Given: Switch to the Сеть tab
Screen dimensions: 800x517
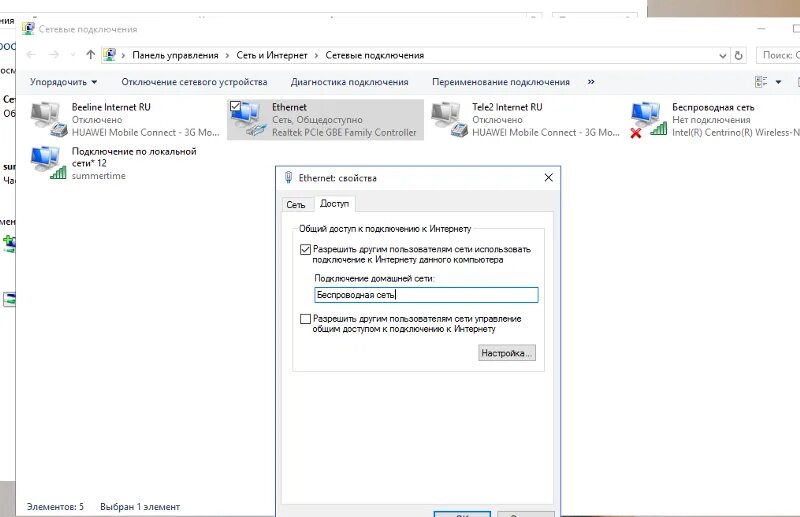Looking at the screenshot, I should tap(296, 205).
